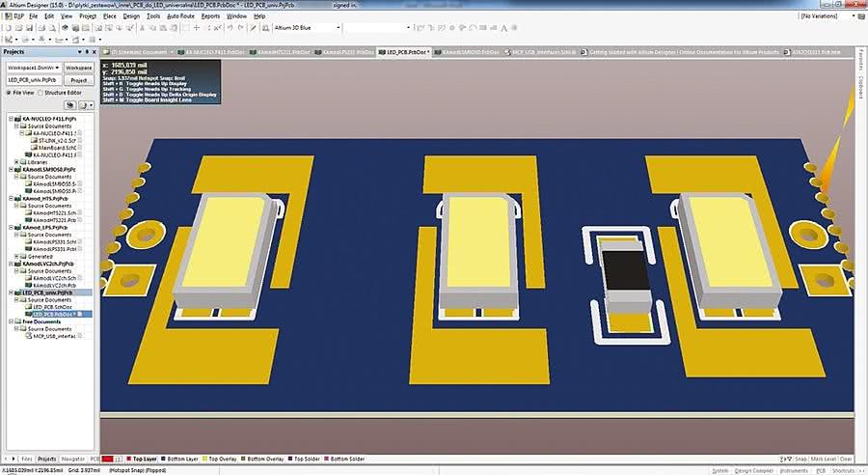Open the Auto Route menu

click(179, 16)
